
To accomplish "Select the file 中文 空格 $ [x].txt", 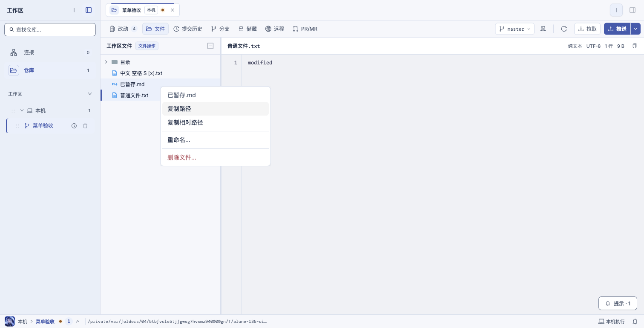I will point(160,73).
